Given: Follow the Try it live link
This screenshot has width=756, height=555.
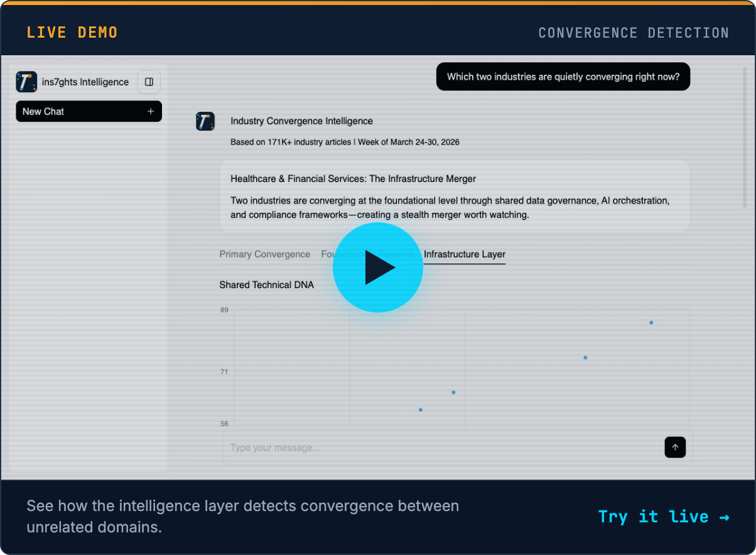Looking at the screenshot, I should [664, 517].
